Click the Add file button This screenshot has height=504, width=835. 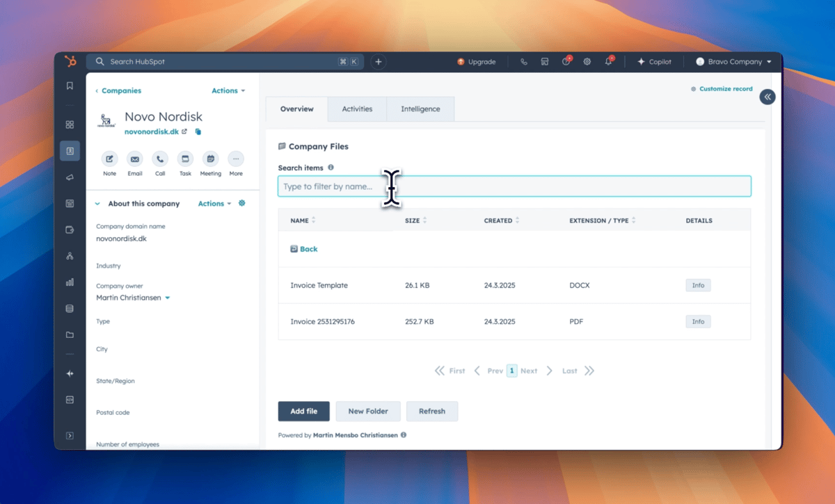point(303,411)
